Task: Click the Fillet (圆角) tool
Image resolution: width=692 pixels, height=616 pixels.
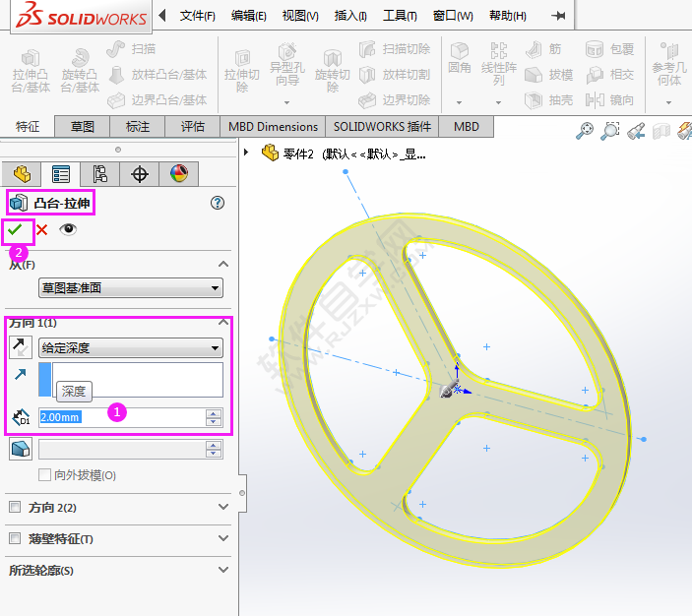Action: pyautogui.click(x=460, y=58)
